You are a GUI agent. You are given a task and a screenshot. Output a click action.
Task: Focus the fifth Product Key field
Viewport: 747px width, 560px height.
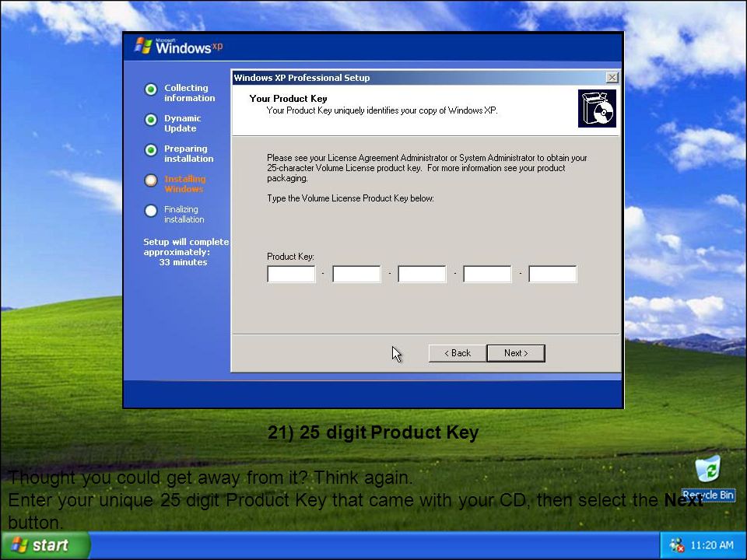552,275
